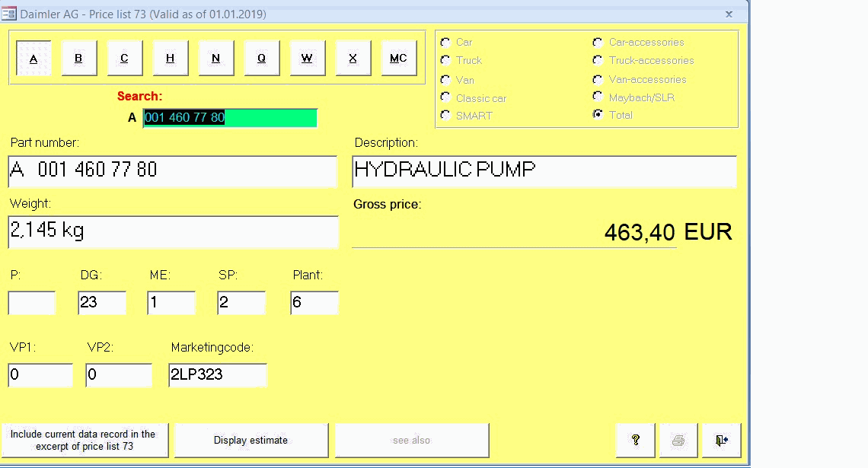
Task: Click the EUR currency text
Action: 708,232
